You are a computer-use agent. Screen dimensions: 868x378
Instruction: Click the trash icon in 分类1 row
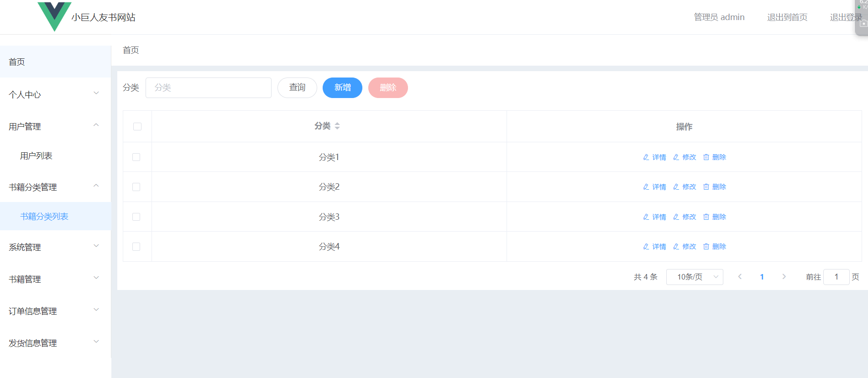point(706,157)
